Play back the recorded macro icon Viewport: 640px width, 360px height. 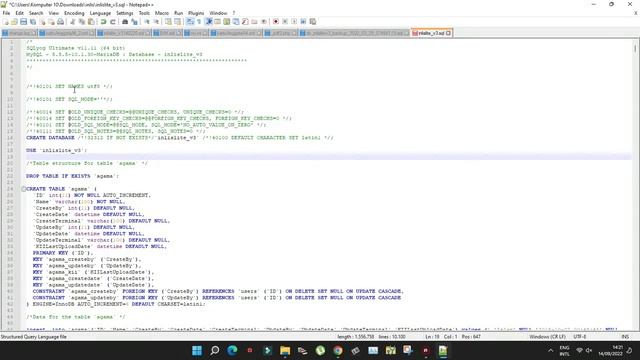294,21
